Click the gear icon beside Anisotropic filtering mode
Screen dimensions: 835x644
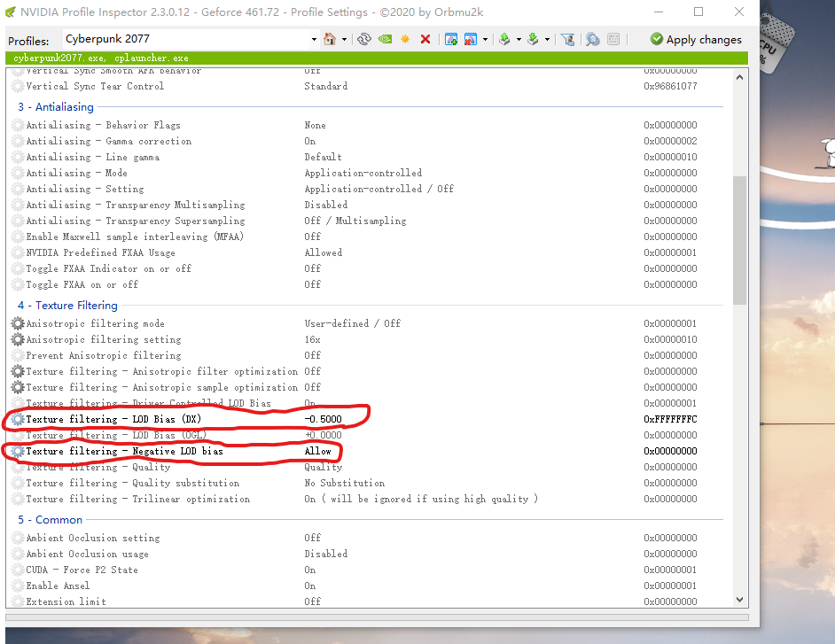(x=18, y=323)
